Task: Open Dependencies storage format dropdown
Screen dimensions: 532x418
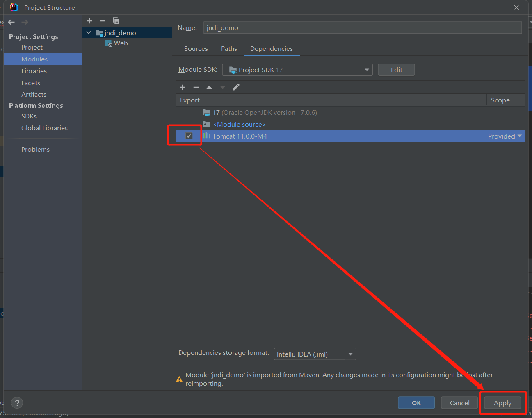Action: (x=315, y=354)
